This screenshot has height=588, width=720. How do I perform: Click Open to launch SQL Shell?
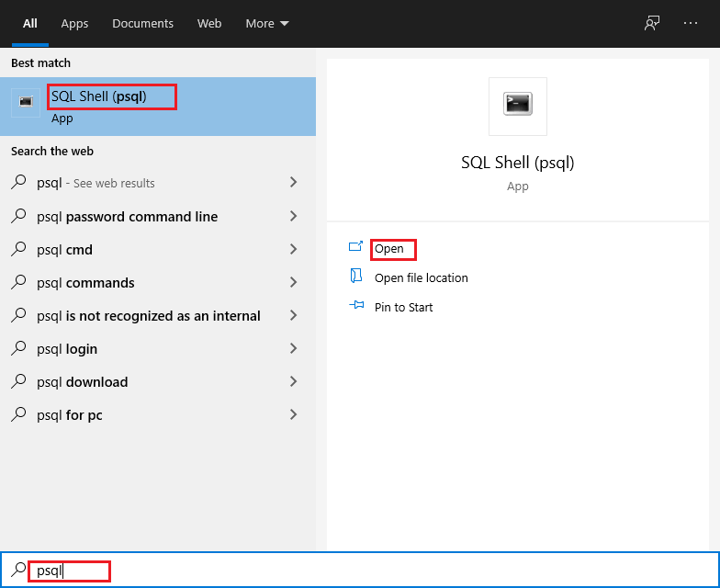(x=389, y=248)
